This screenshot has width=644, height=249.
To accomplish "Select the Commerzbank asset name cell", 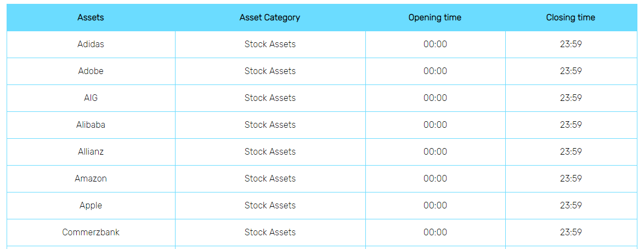I will pyautogui.click(x=91, y=233).
